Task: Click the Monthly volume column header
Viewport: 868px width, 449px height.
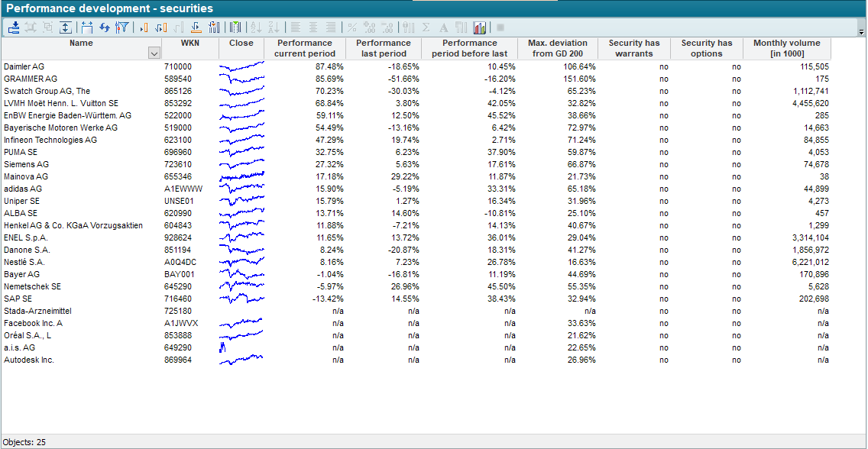Action: 786,48
